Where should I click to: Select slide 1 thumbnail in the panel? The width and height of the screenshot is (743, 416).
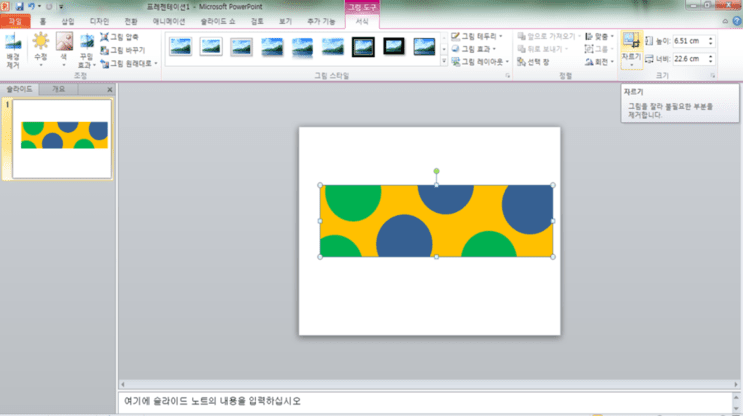coord(62,139)
